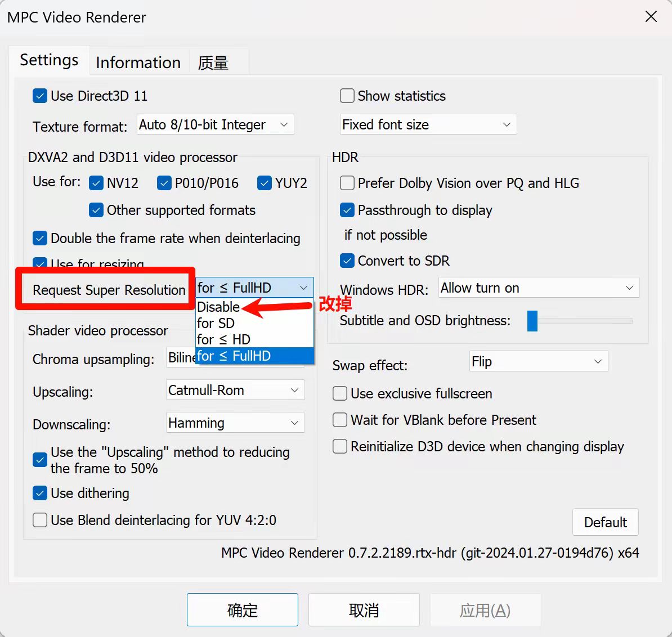Uncheck NV12 video processor format
The image size is (672, 637).
pos(96,183)
